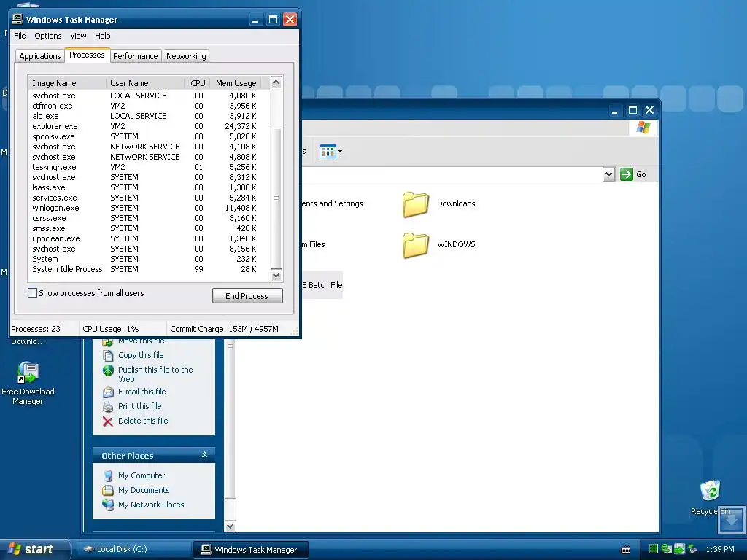Click the Task Manager title bar icon

(x=18, y=19)
